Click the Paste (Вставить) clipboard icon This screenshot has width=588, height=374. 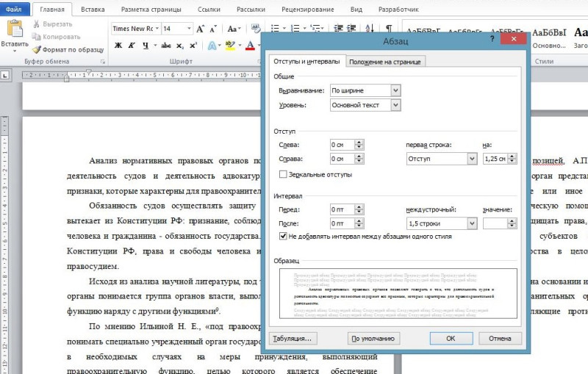coord(15,29)
